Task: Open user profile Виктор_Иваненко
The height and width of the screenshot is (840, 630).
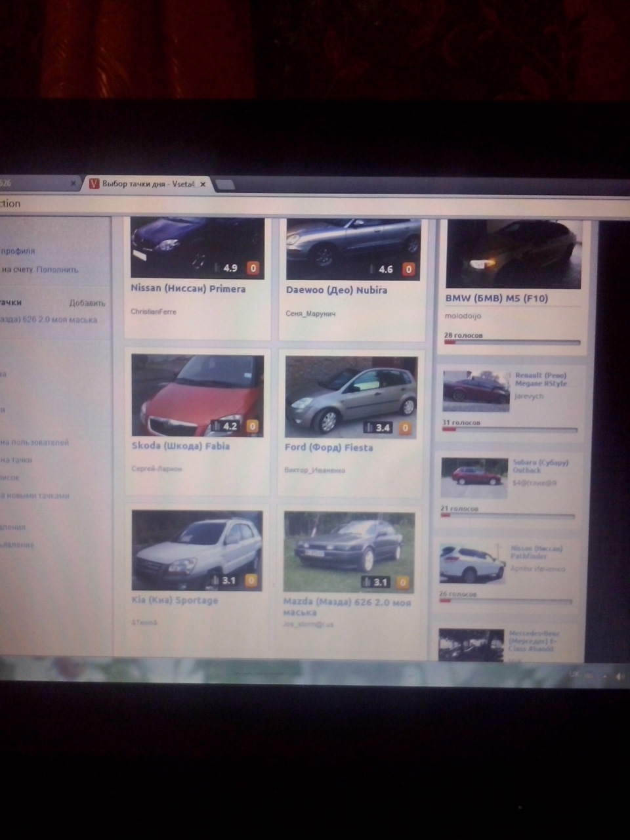Action: coord(314,471)
